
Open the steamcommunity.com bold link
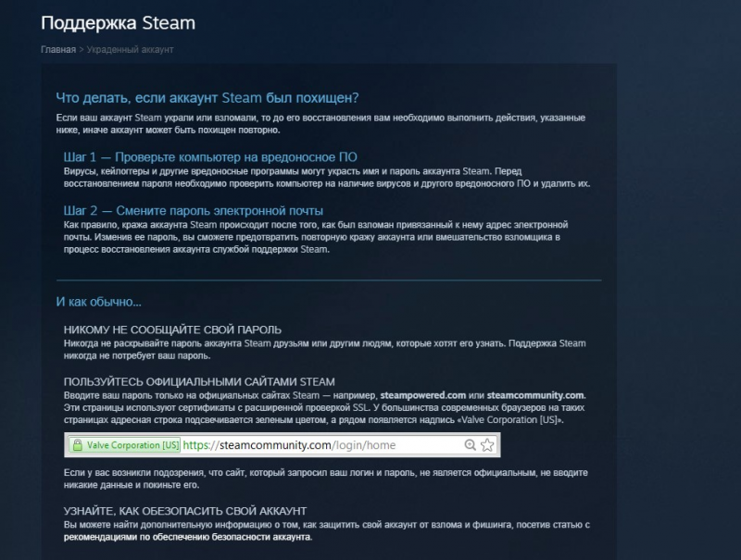pos(535,395)
